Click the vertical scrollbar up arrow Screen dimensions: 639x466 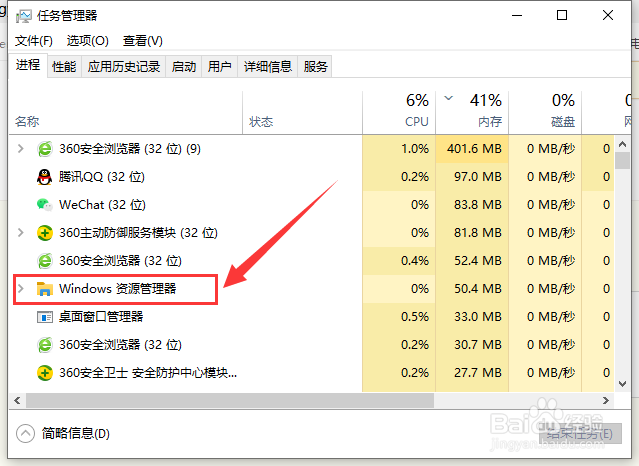click(622, 144)
